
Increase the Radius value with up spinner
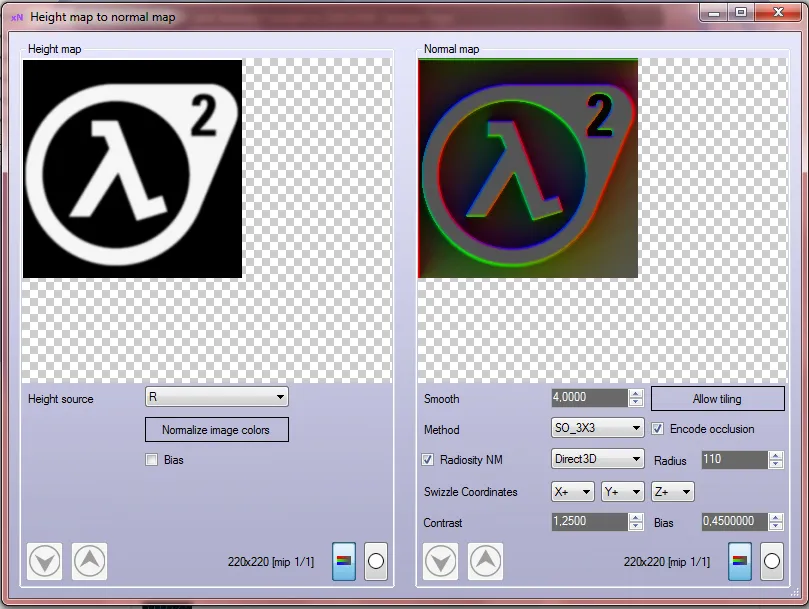(775, 455)
